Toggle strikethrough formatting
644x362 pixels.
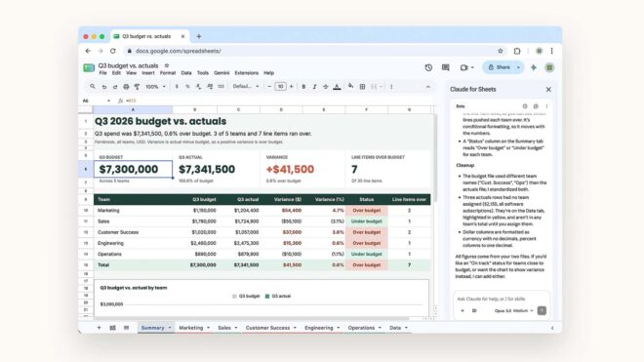pos(326,87)
